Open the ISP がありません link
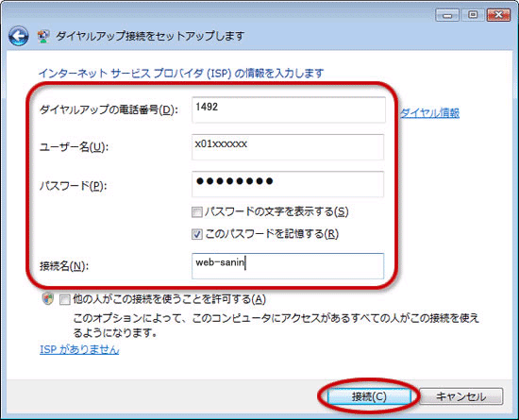 pos(79,349)
